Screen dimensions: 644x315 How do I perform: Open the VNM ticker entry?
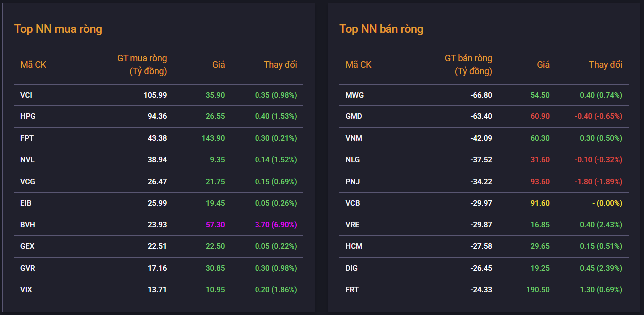tap(354, 138)
